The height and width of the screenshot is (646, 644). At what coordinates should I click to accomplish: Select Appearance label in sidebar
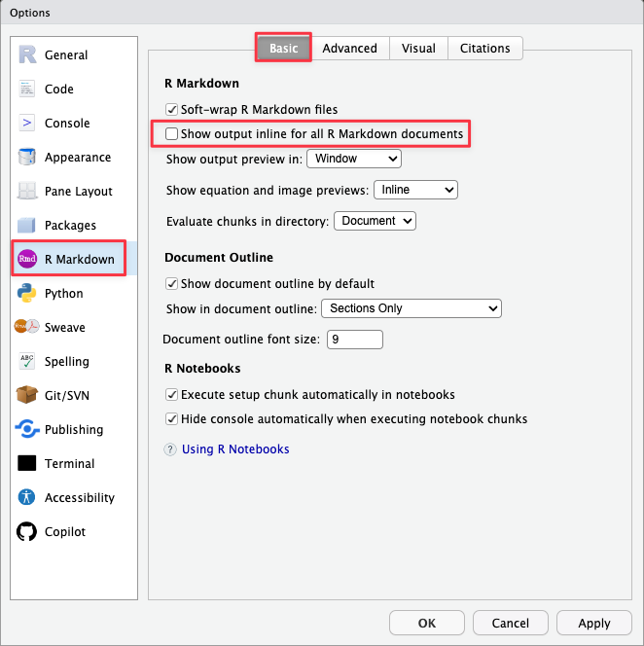coord(78,158)
